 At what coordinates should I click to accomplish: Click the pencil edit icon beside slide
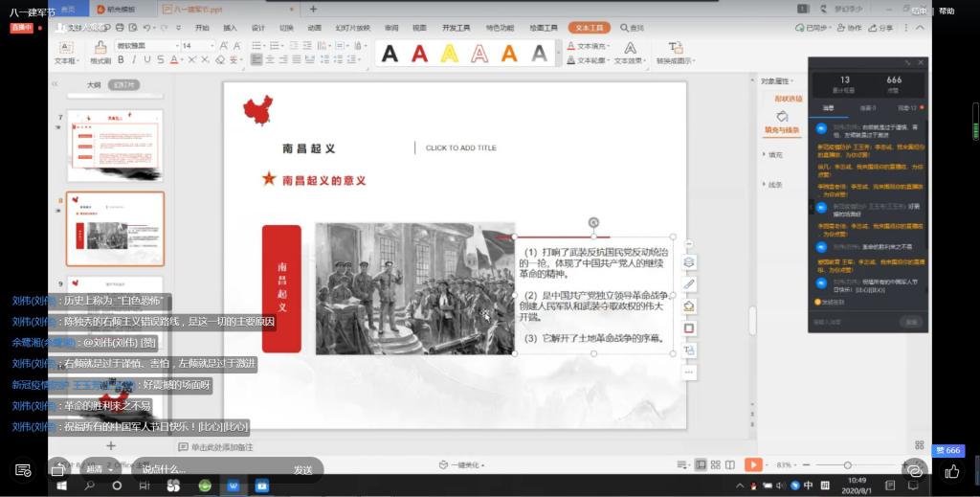[689, 284]
